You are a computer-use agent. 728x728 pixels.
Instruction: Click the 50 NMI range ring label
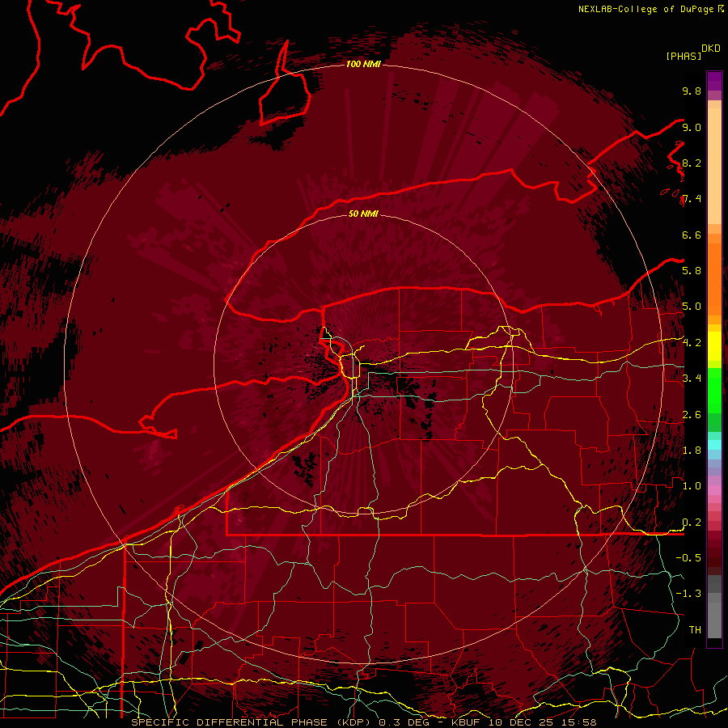click(363, 214)
